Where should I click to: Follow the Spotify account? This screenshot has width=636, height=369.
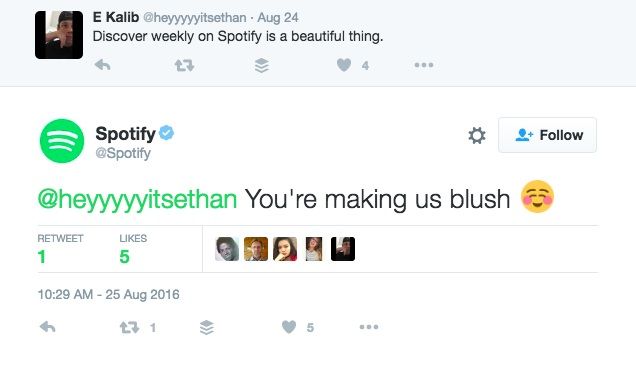tap(547, 135)
